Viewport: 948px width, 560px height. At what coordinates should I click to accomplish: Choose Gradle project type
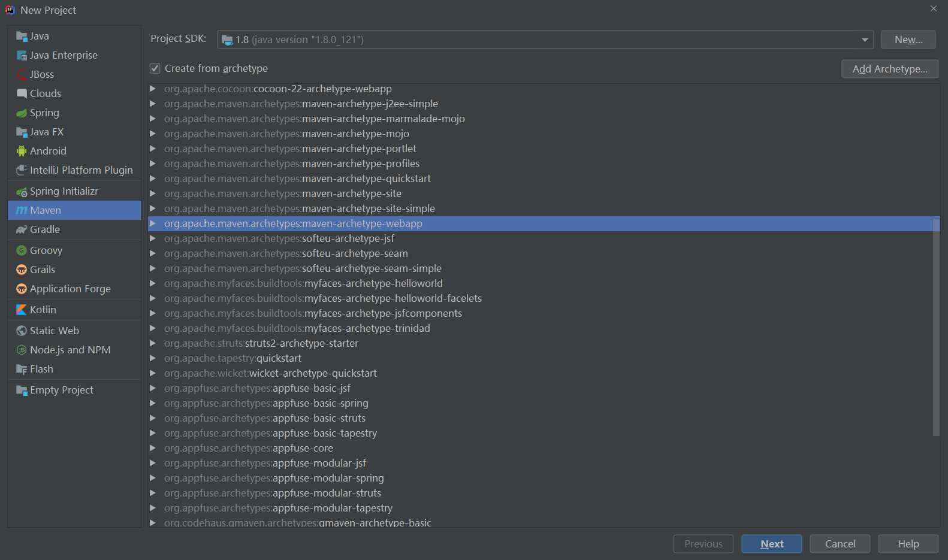tap(74, 230)
